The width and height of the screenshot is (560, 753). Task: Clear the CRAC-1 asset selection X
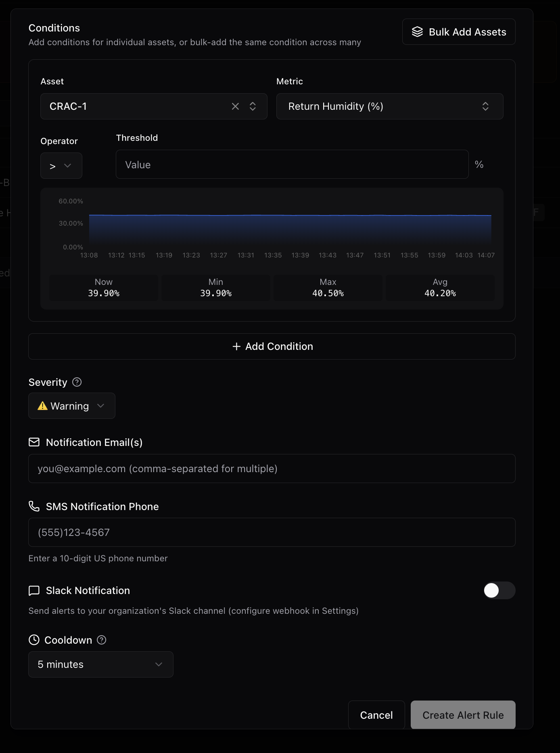(235, 106)
